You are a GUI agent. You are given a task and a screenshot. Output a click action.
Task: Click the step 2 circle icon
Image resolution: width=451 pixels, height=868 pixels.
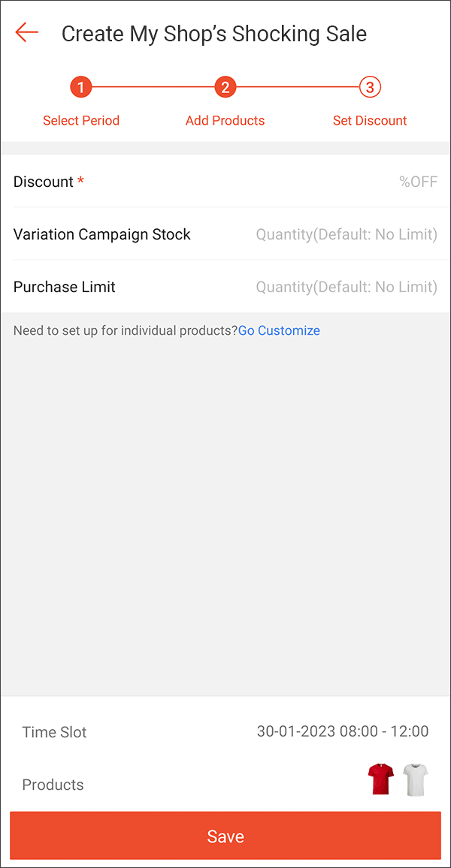coord(225,88)
